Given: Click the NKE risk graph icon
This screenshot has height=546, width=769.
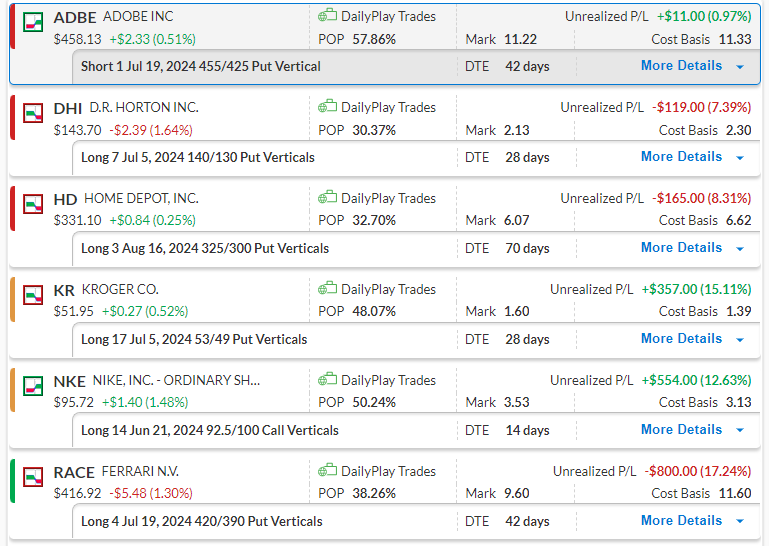Looking at the screenshot, I should coord(33,386).
